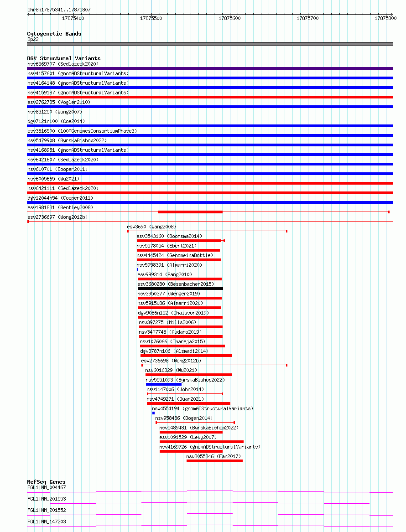The width and height of the screenshot is (406, 532).
Task: Select nsv3407748 (Audano2019) label
Action: click(x=170, y=332)
